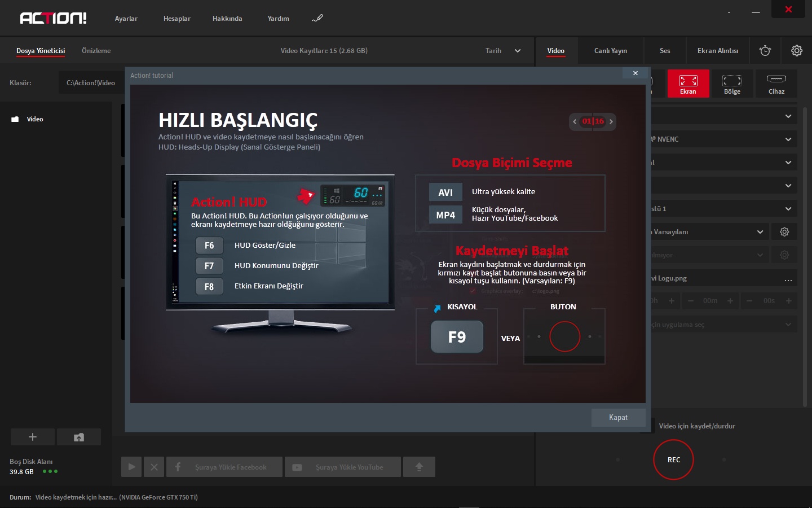812x508 pixels.
Task: Decrease 00m duration with minus
Action: (690, 301)
